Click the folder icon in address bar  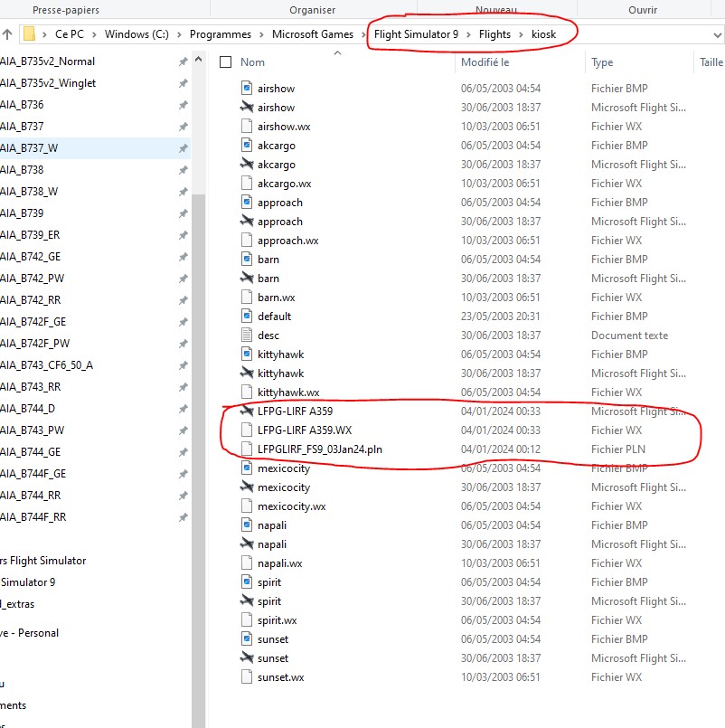click(29, 33)
